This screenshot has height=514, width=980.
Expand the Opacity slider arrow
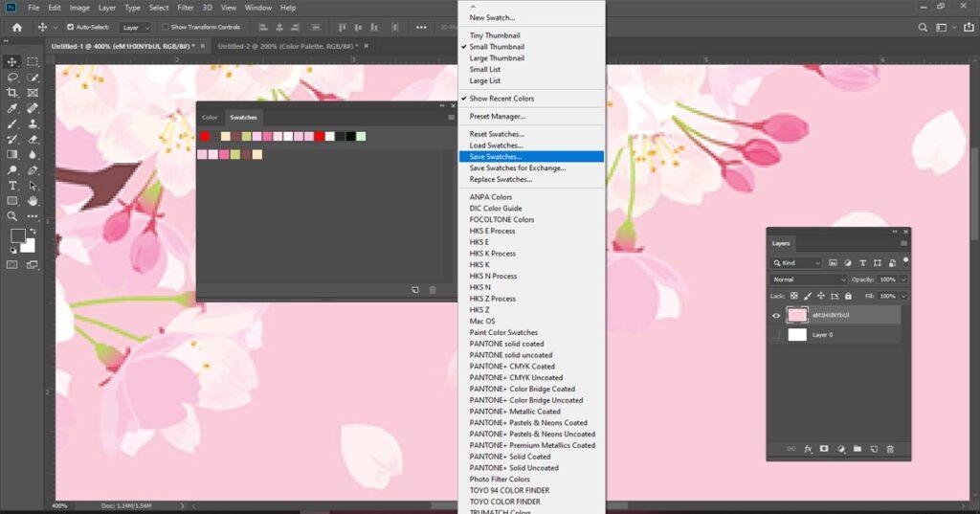[x=903, y=279]
